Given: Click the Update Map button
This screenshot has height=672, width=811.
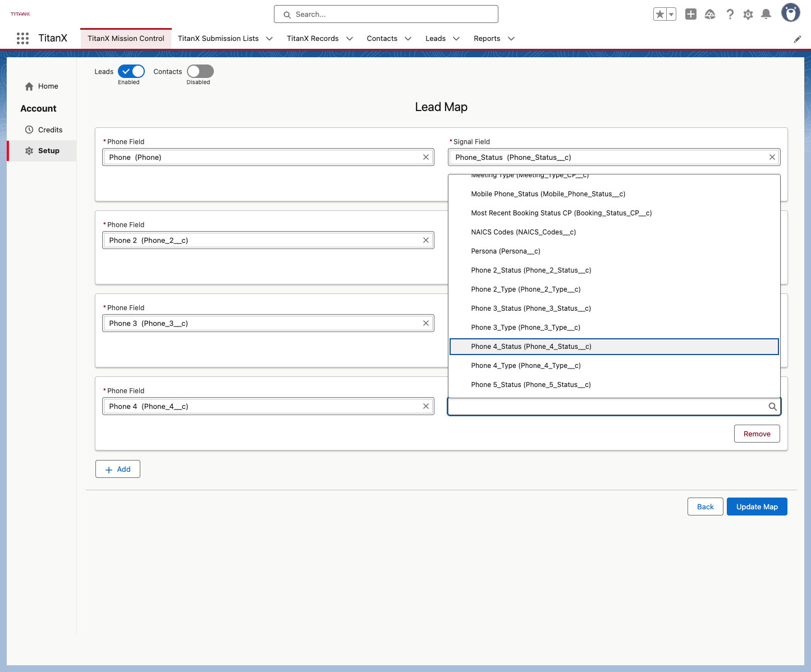Looking at the screenshot, I should tap(757, 507).
